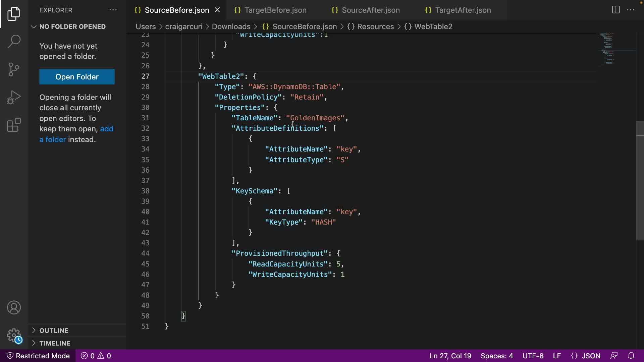
Task: Open the Source Control view
Action: 14,69
